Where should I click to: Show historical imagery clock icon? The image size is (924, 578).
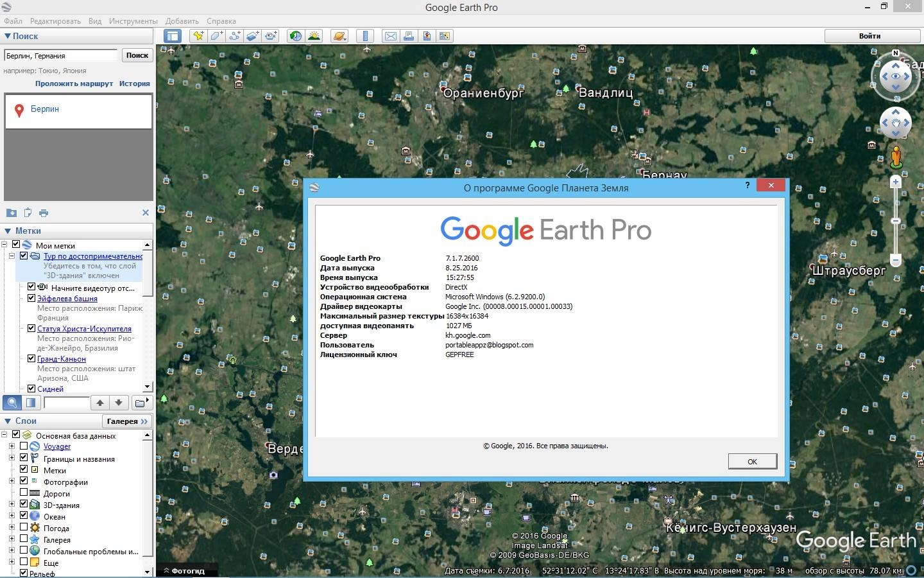[296, 36]
